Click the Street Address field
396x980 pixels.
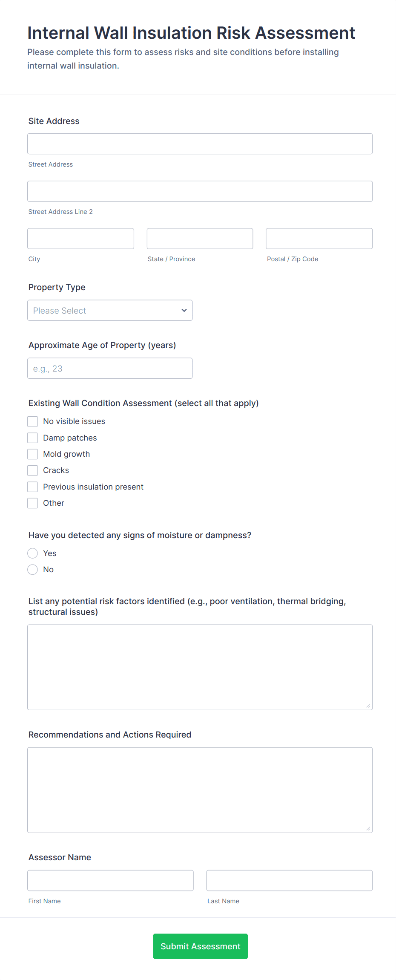[x=200, y=144]
